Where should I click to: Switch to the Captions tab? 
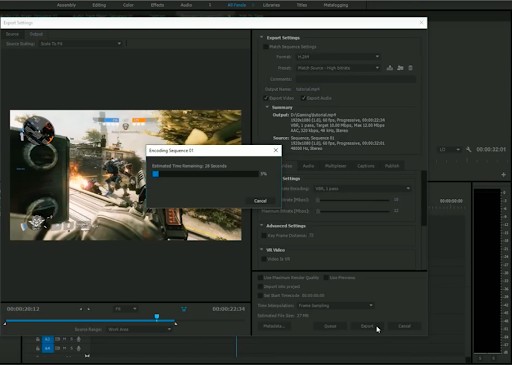click(366, 166)
